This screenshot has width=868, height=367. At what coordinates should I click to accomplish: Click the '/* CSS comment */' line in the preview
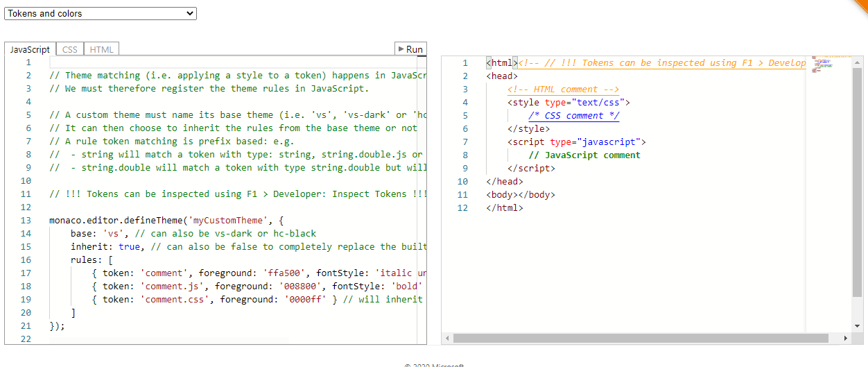pyautogui.click(x=574, y=115)
